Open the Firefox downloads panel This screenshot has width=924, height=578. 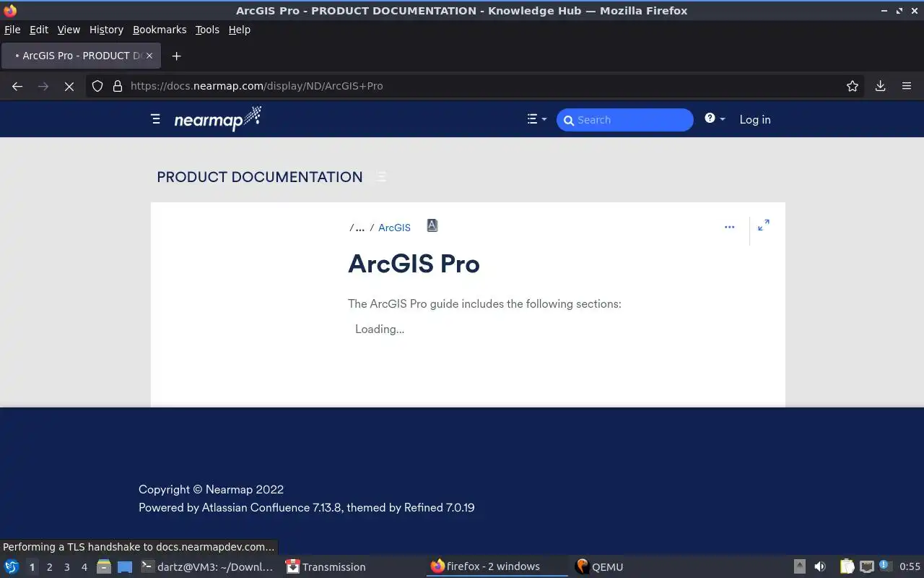pyautogui.click(x=881, y=86)
